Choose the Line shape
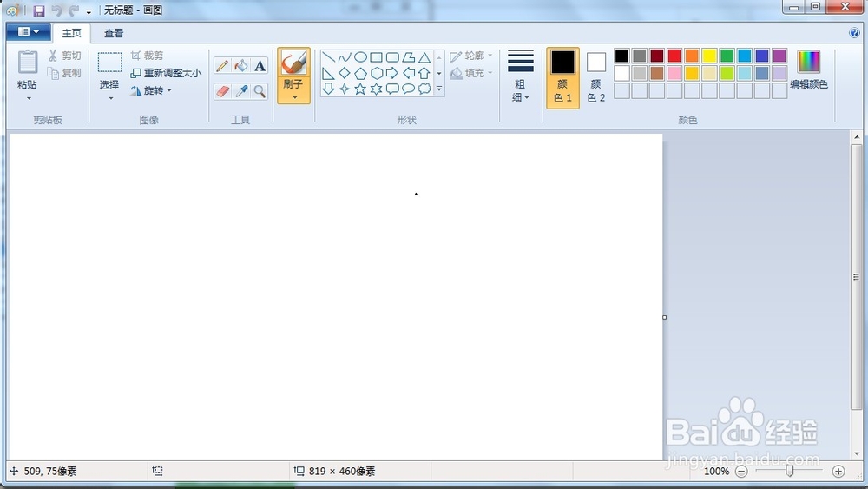Screen dimensions: 868x489 click(x=328, y=57)
